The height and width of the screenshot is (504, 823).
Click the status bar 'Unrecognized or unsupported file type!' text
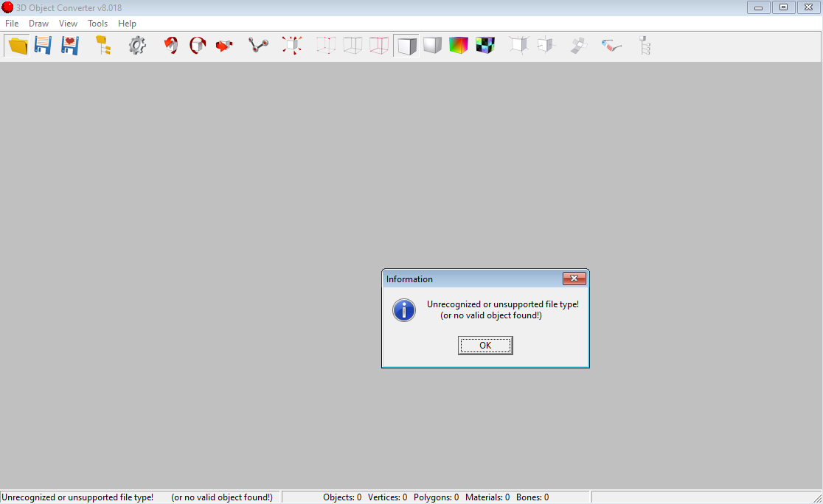(x=77, y=497)
